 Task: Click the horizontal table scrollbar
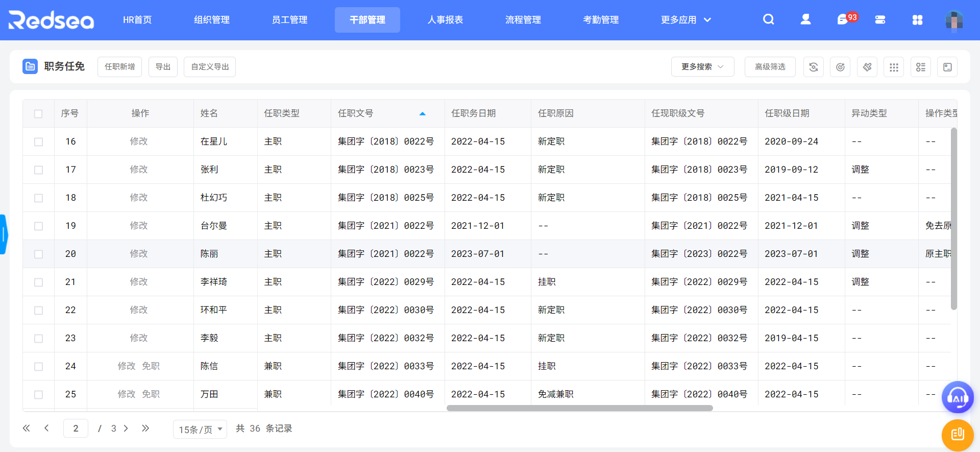[579, 408]
